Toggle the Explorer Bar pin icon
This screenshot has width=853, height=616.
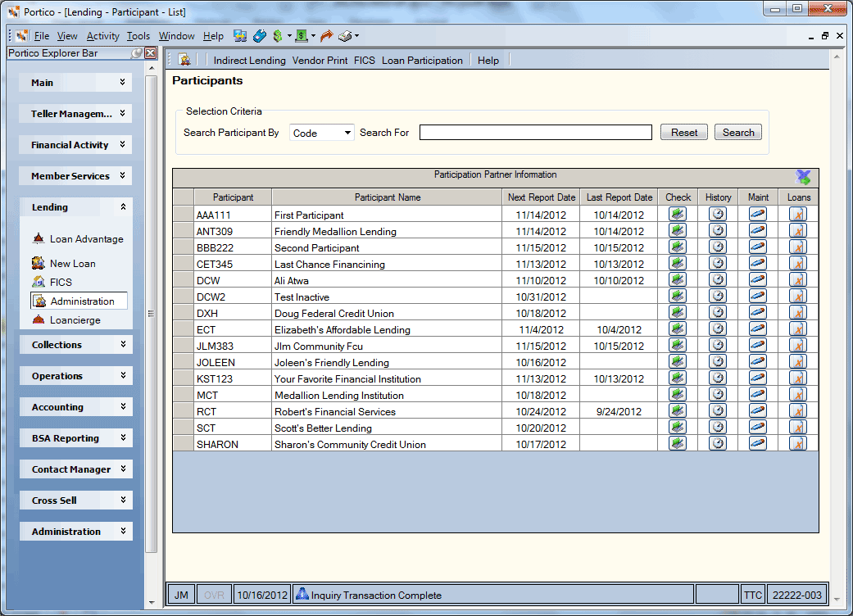pos(137,53)
